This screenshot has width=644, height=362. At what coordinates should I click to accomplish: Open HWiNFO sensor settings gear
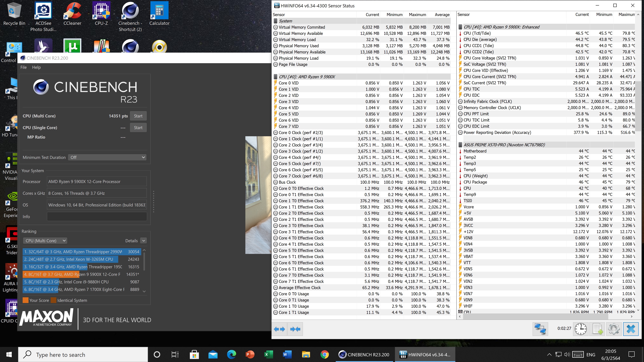point(614,329)
